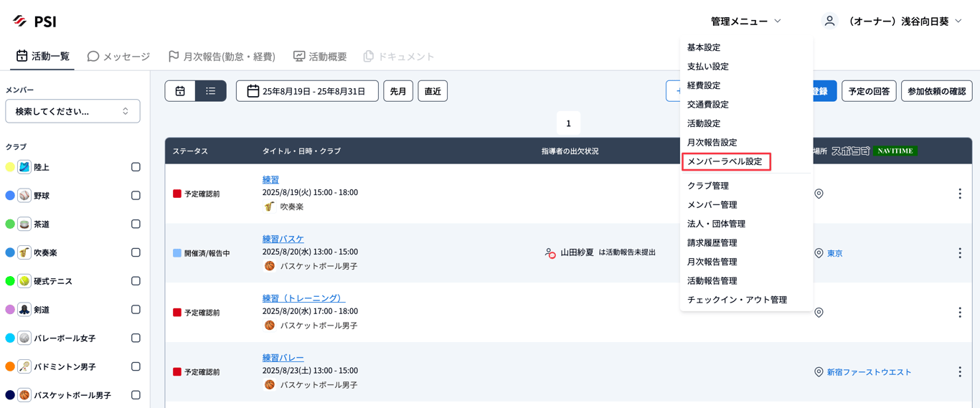
Task: Open the date range picker
Action: click(307, 91)
